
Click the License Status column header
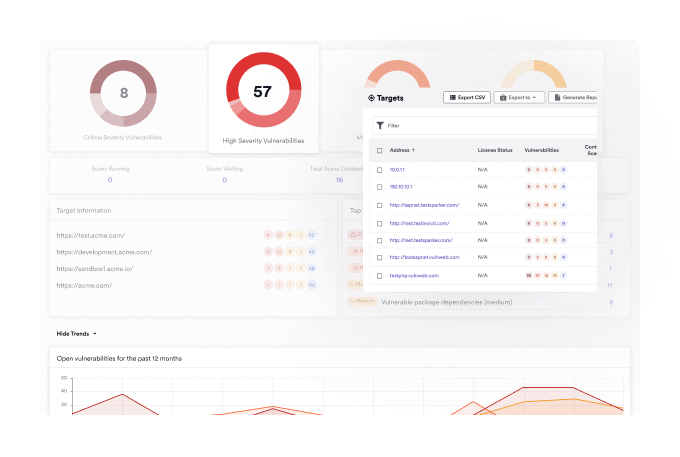tap(495, 150)
